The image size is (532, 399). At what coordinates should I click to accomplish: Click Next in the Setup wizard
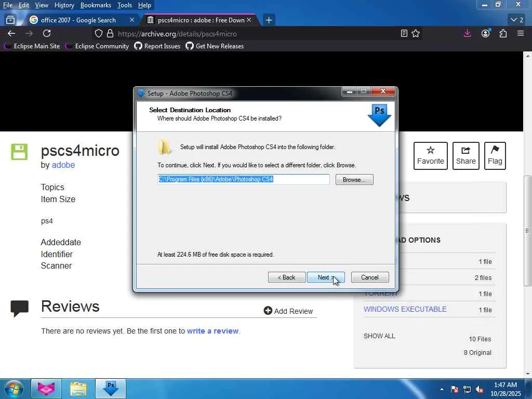(x=326, y=277)
